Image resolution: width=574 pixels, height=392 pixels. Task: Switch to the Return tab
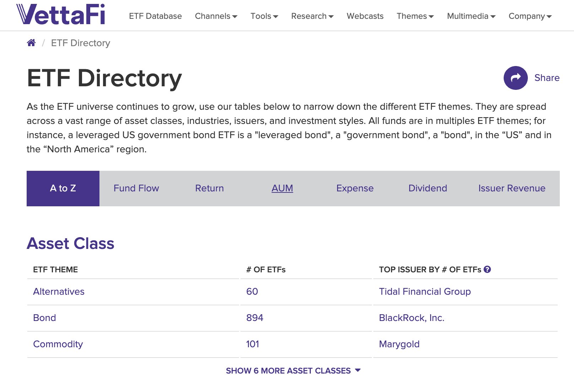[209, 189]
